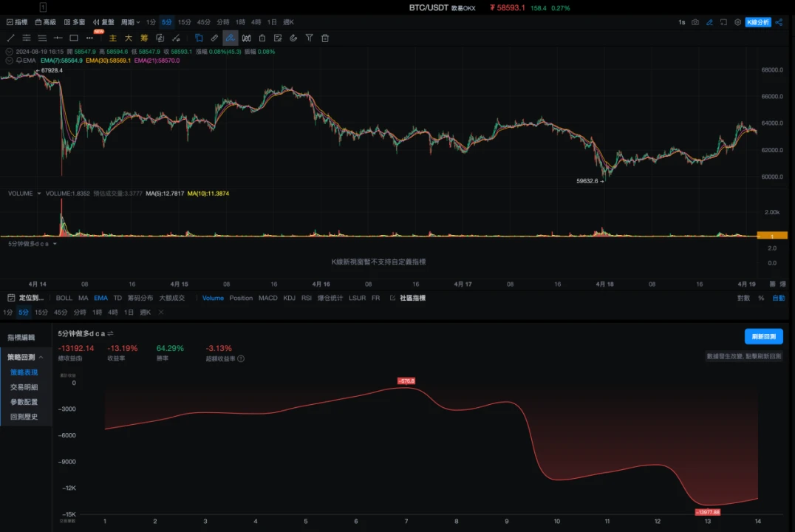Click the filter funnel icon
Image resolution: width=795 pixels, height=532 pixels.
(309, 38)
